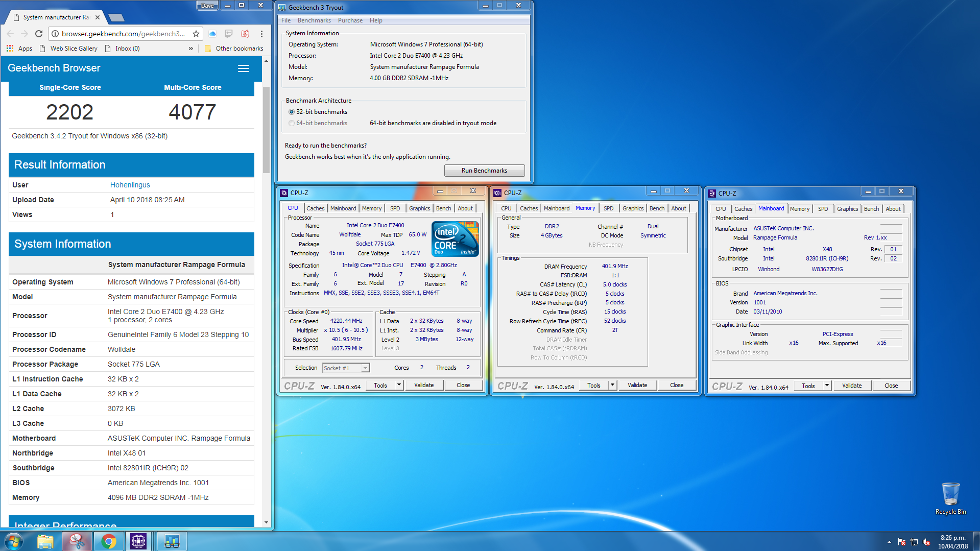
Task: Switch to Bench tab in left CPU-Z window
Action: tap(443, 208)
